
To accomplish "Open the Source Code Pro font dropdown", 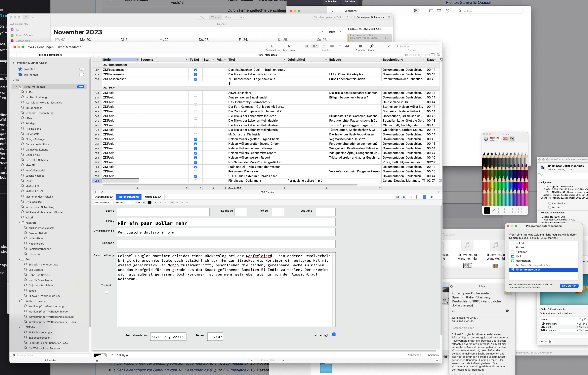I will coord(103,202).
